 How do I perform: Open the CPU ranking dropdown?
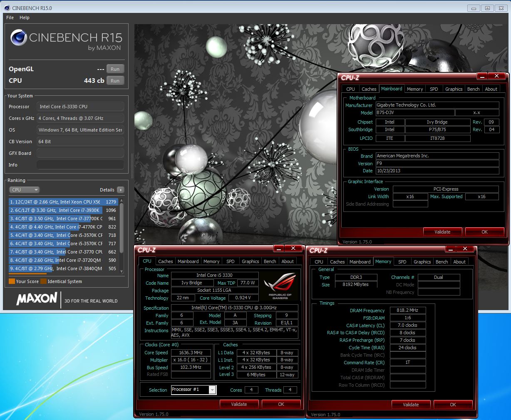[x=24, y=190]
